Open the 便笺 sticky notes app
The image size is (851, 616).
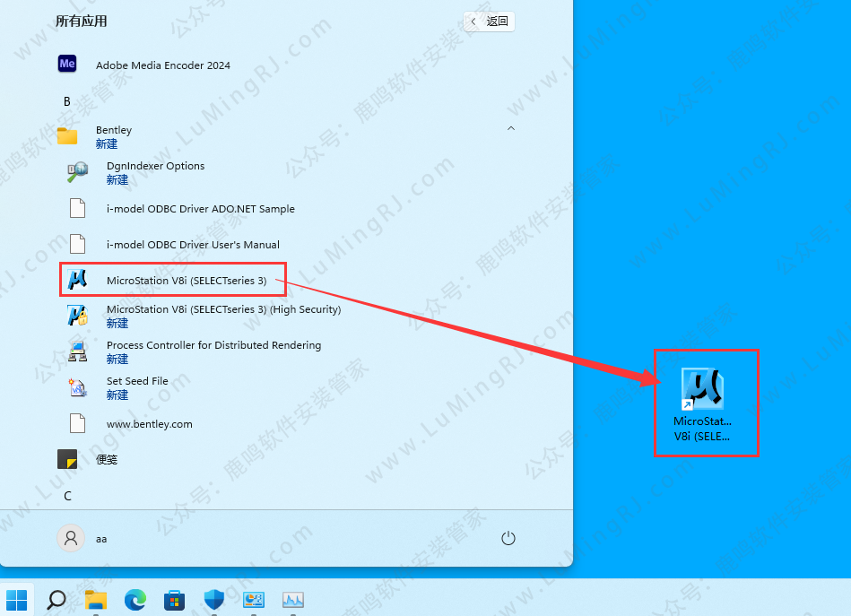pyautogui.click(x=106, y=459)
